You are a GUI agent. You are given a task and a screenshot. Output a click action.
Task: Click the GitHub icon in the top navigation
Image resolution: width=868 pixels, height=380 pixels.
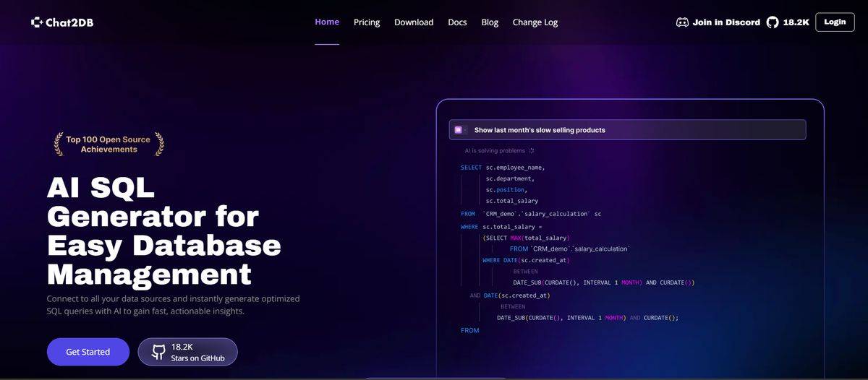point(773,22)
